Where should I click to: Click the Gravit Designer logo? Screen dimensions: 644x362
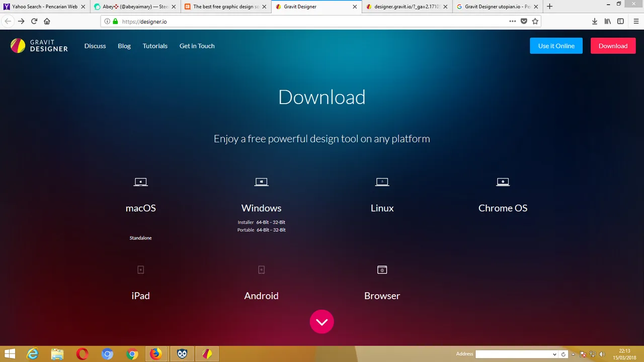(x=39, y=46)
